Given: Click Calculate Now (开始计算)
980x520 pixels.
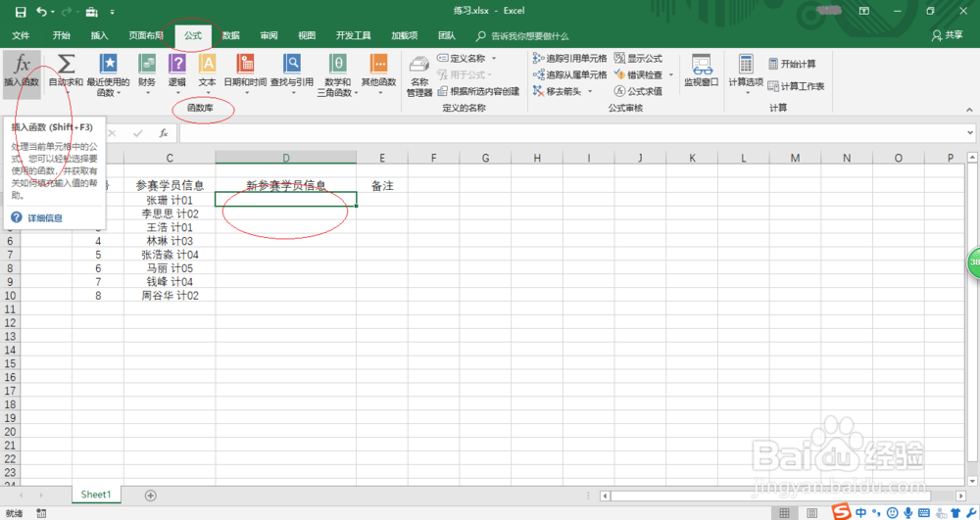Looking at the screenshot, I should (x=792, y=64).
